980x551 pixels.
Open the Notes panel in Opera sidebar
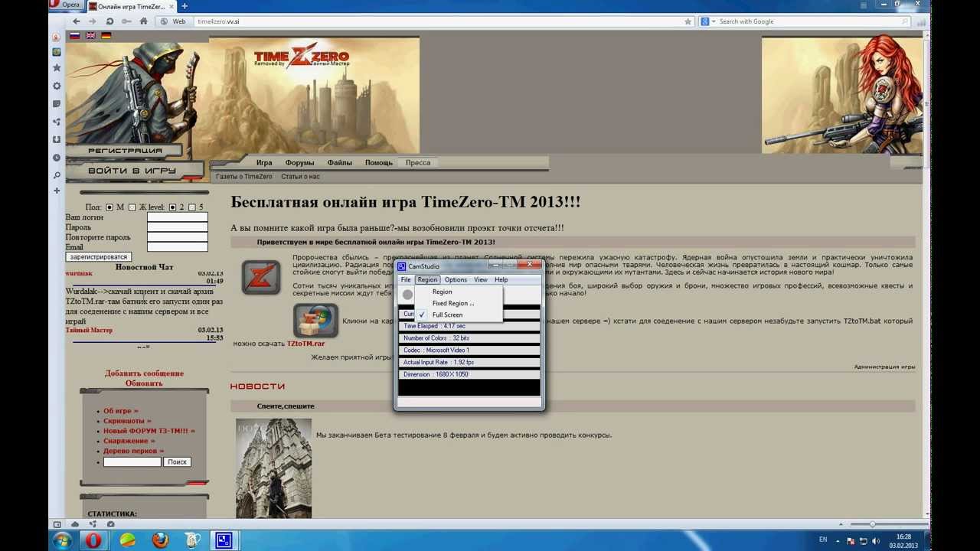coord(57,103)
